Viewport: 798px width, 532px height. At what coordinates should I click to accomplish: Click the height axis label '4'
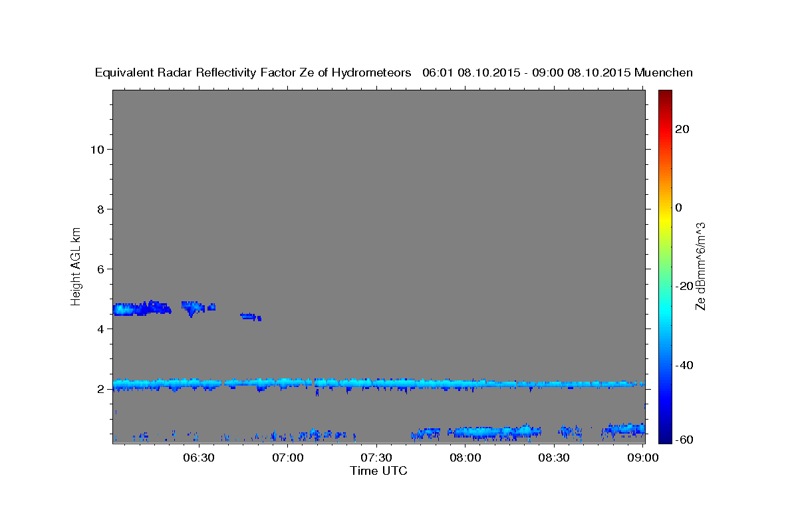[101, 329]
